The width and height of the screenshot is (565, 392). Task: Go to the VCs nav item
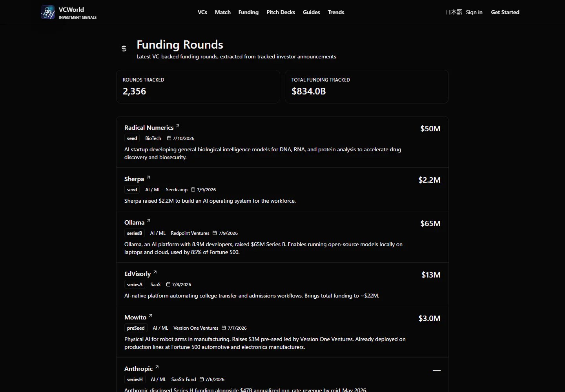(x=202, y=12)
